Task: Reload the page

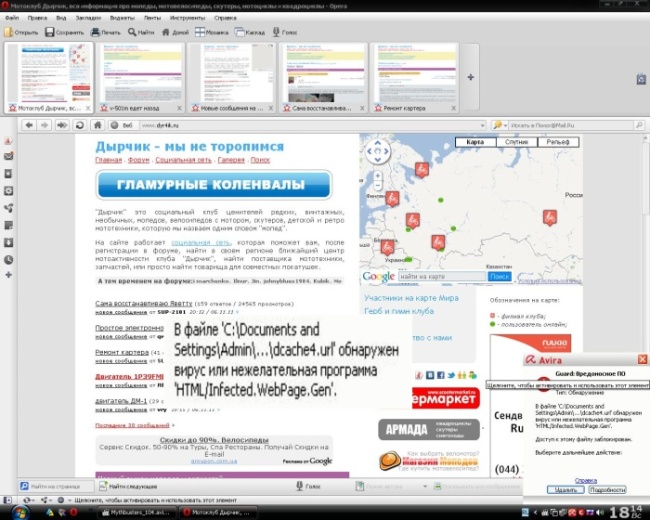Action: click(80, 125)
